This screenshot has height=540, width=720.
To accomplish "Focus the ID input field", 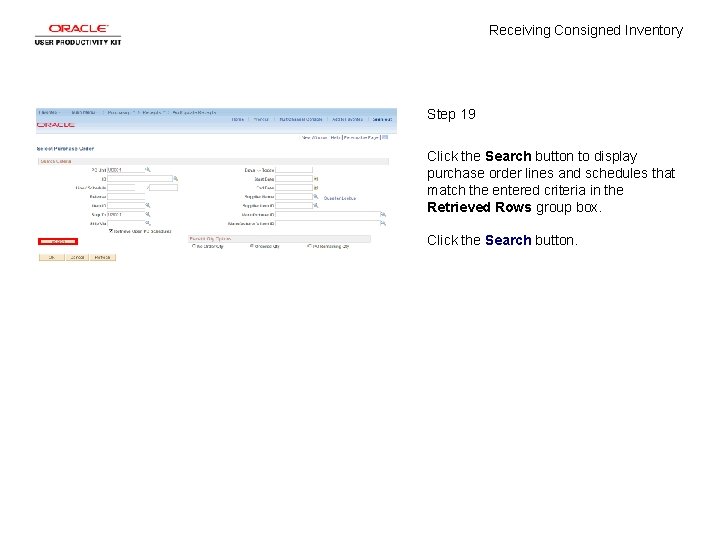I will [x=140, y=179].
